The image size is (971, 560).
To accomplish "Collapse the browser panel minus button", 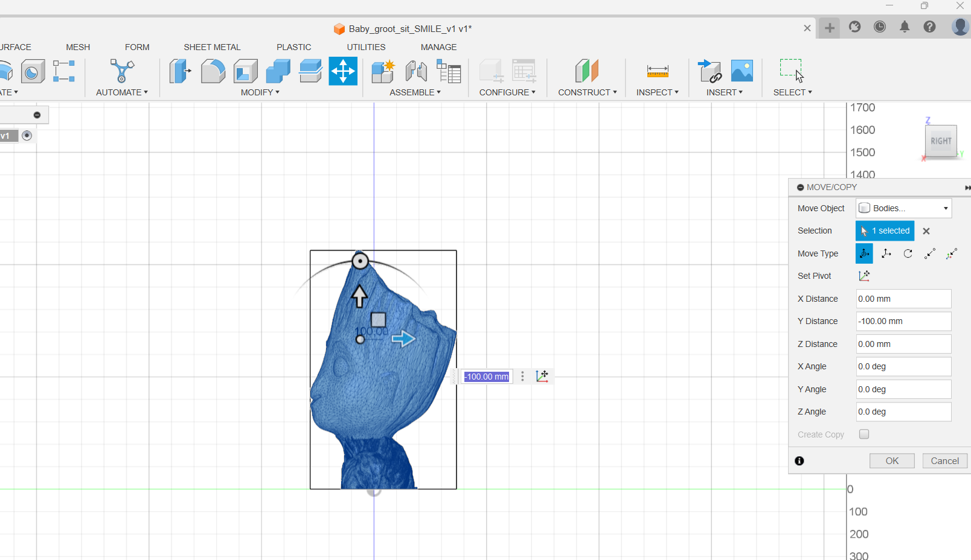I will [37, 115].
